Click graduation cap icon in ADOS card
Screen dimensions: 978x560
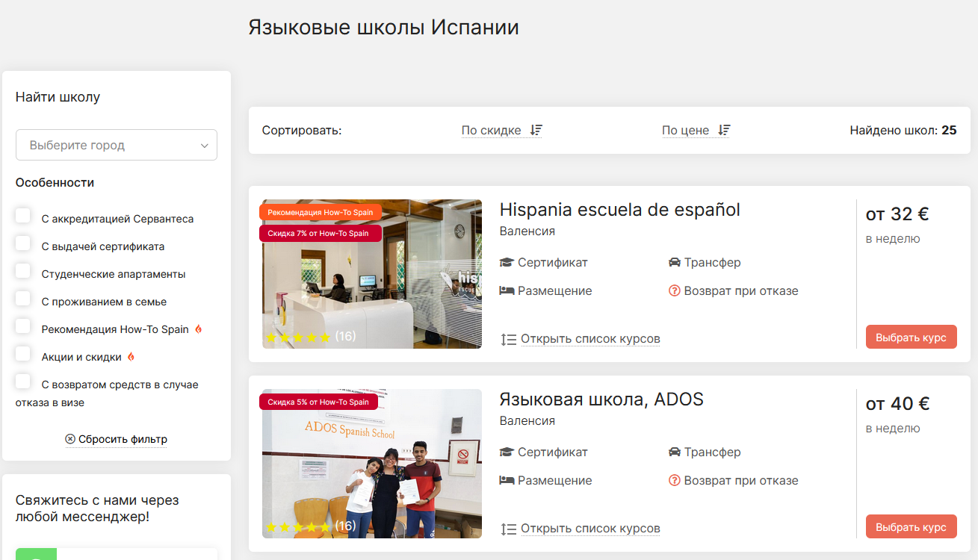point(507,452)
